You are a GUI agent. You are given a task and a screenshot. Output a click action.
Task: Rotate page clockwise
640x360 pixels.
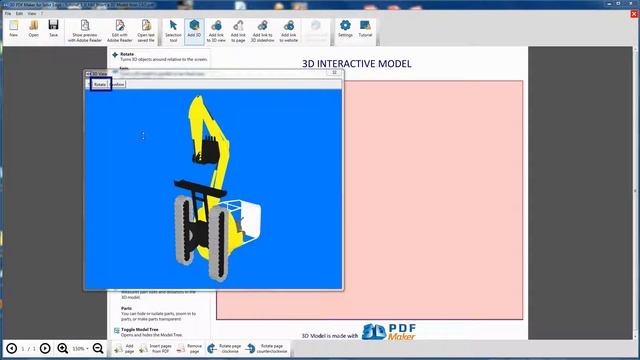click(224, 348)
